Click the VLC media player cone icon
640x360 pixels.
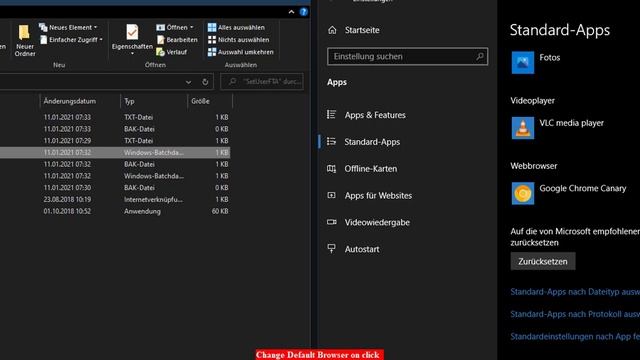point(522,128)
